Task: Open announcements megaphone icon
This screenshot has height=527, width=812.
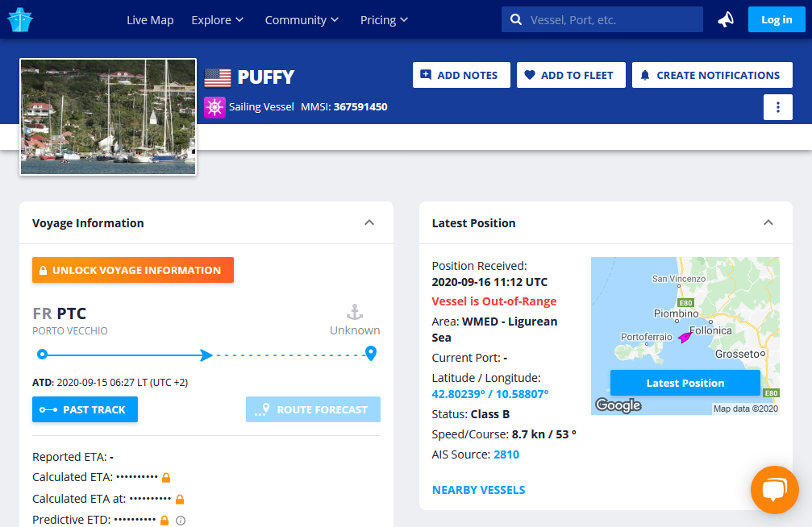Action: (x=726, y=19)
